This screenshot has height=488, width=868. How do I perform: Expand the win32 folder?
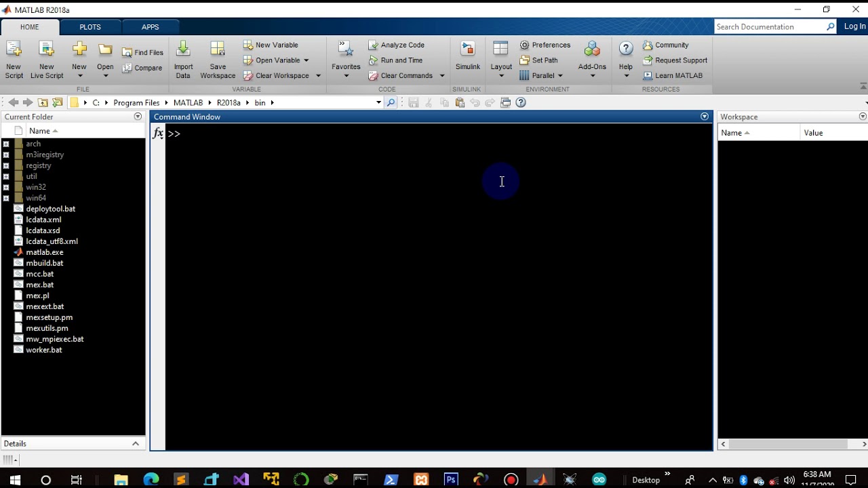[x=6, y=187]
